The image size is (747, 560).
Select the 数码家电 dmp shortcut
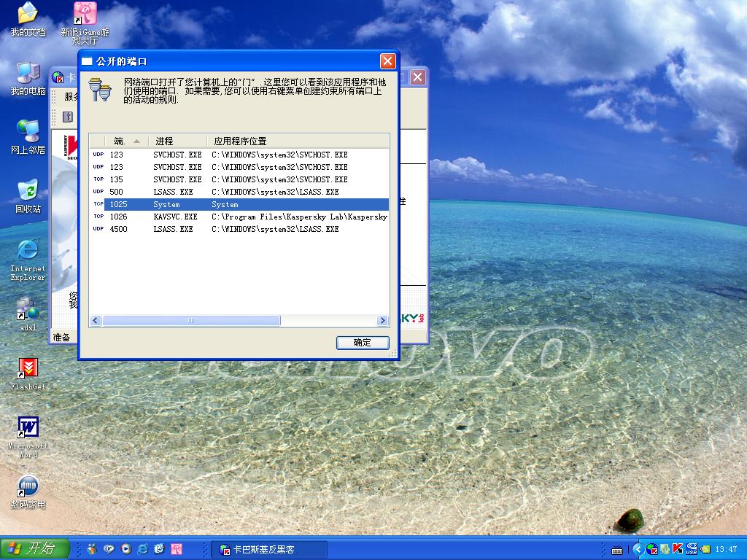point(28,491)
